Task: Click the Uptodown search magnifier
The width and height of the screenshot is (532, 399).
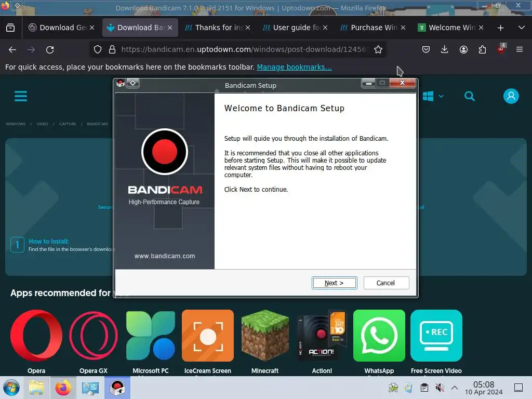Action: click(470, 96)
